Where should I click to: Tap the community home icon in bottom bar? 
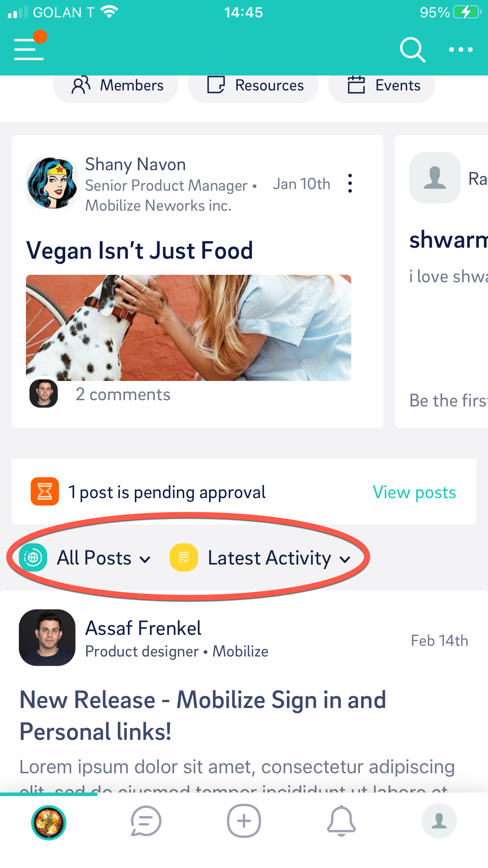coord(49,822)
